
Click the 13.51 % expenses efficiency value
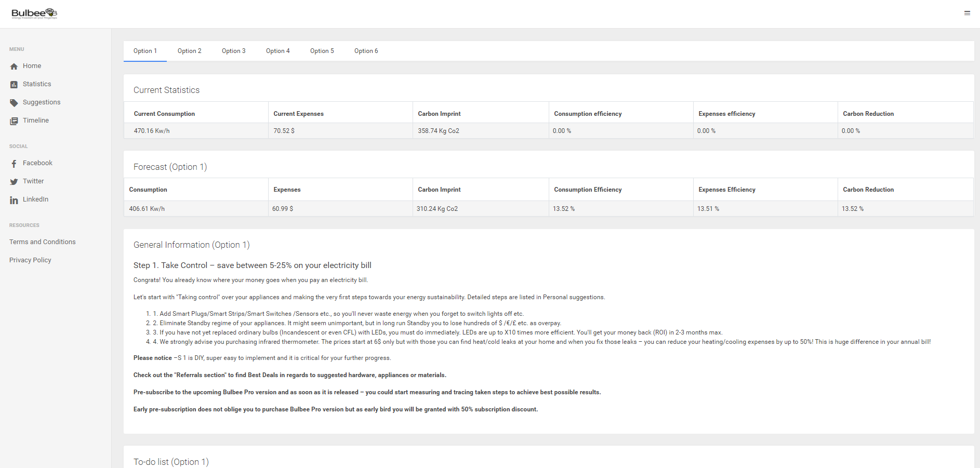708,209
